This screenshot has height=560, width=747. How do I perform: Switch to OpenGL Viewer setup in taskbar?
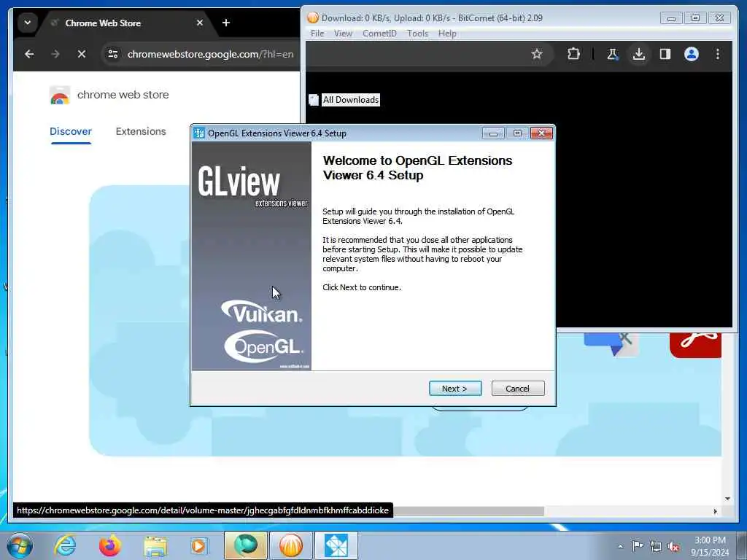336,545
